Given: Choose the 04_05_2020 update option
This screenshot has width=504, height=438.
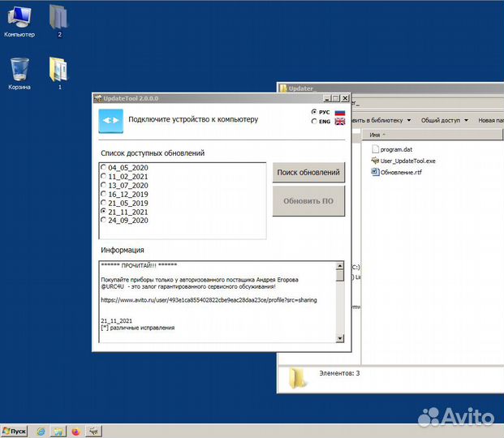Looking at the screenshot, I should [x=102, y=167].
